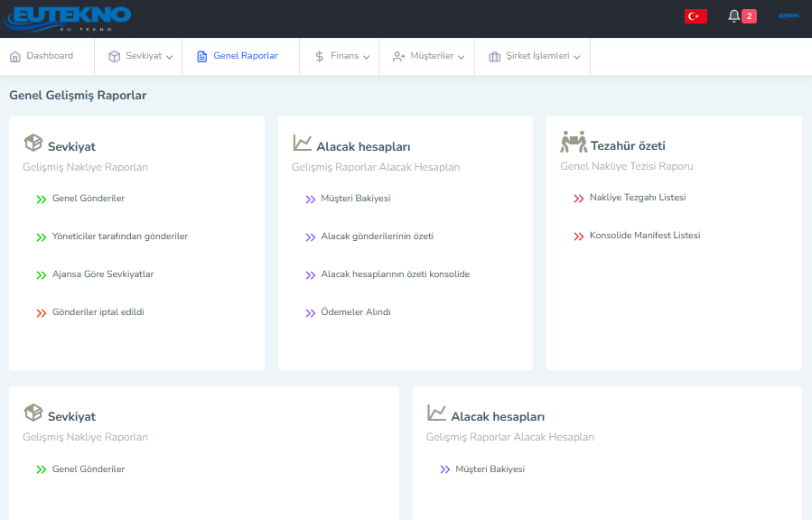Open Alacak hesaplarının özeti konsolide link
This screenshot has height=520, width=812.
(x=395, y=274)
